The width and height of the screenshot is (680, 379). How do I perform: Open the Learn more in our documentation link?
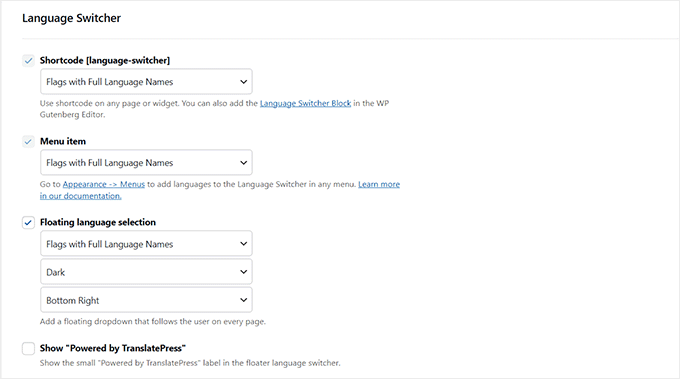tap(379, 184)
